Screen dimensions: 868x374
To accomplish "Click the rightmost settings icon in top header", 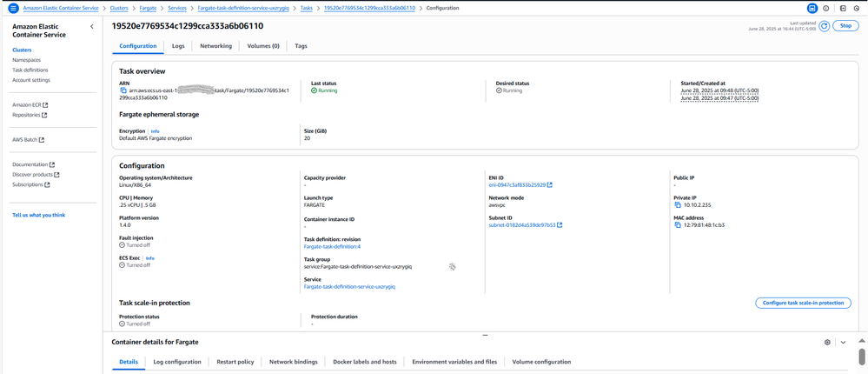I will [857, 9].
